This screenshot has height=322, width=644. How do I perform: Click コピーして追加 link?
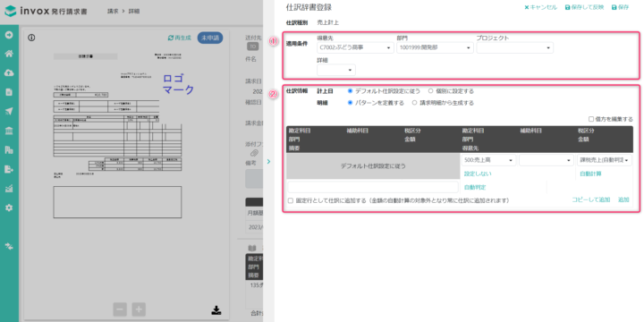[x=591, y=199]
